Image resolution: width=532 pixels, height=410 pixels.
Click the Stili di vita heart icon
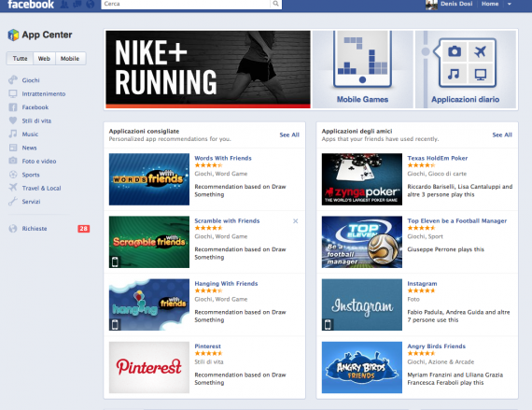[x=13, y=120]
